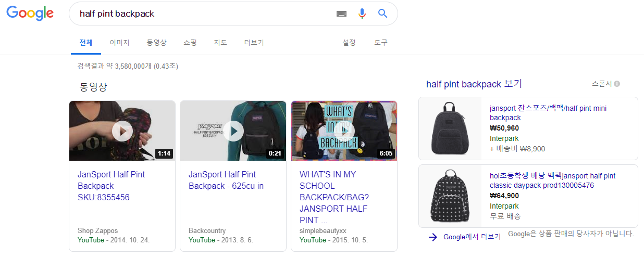Screen dimensions: 644x258
Task: Open JanSport Half Pint Backpack - 625cu in link
Action: tap(226, 180)
